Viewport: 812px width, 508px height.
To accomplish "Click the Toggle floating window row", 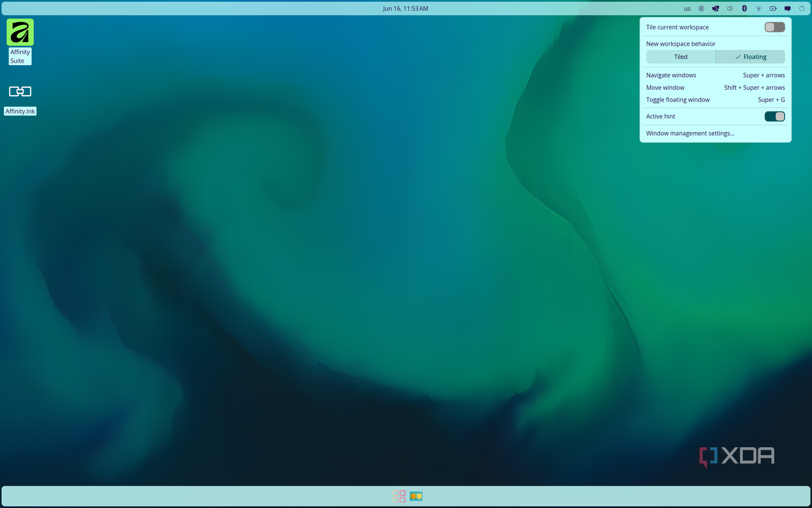I will point(715,100).
